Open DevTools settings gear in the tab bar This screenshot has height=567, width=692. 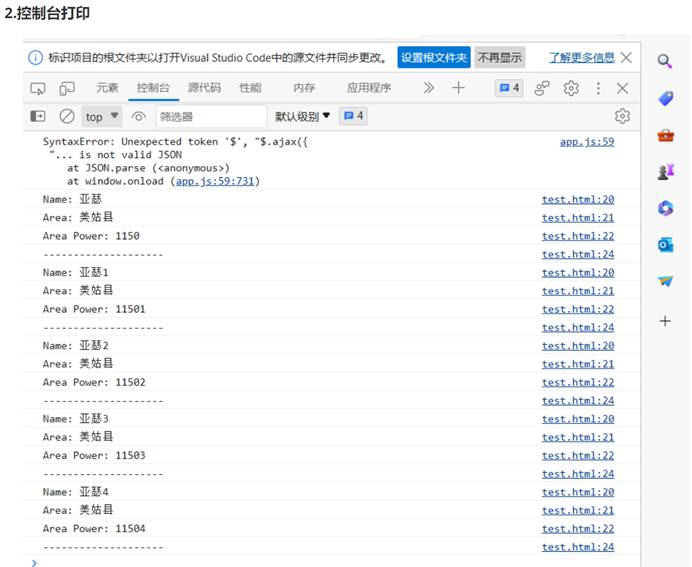[571, 88]
